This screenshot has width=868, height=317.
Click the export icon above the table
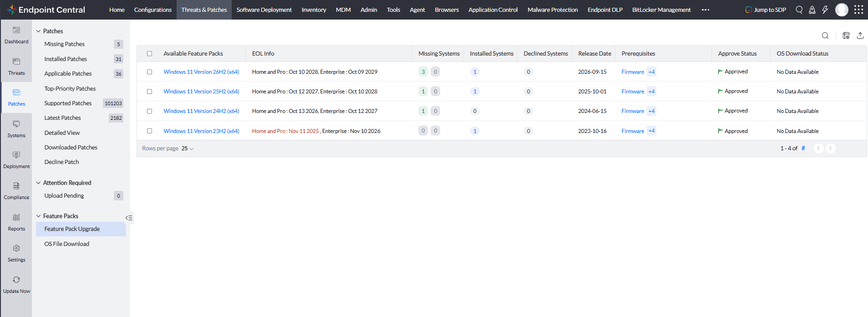click(860, 36)
